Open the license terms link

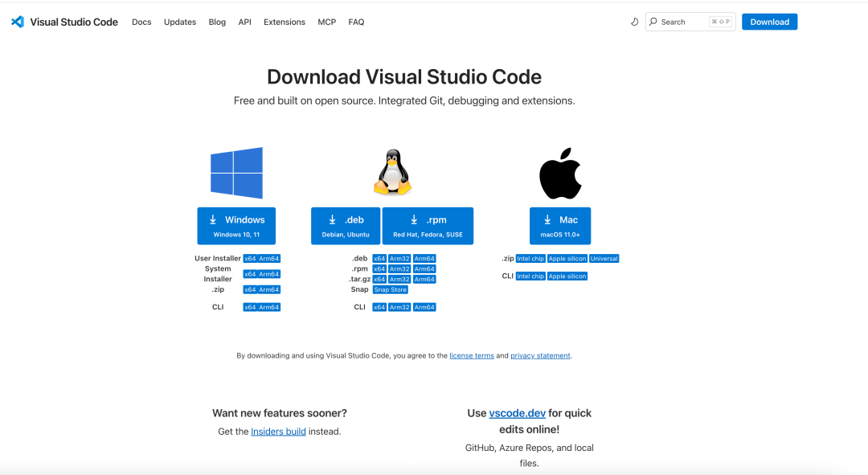click(472, 355)
